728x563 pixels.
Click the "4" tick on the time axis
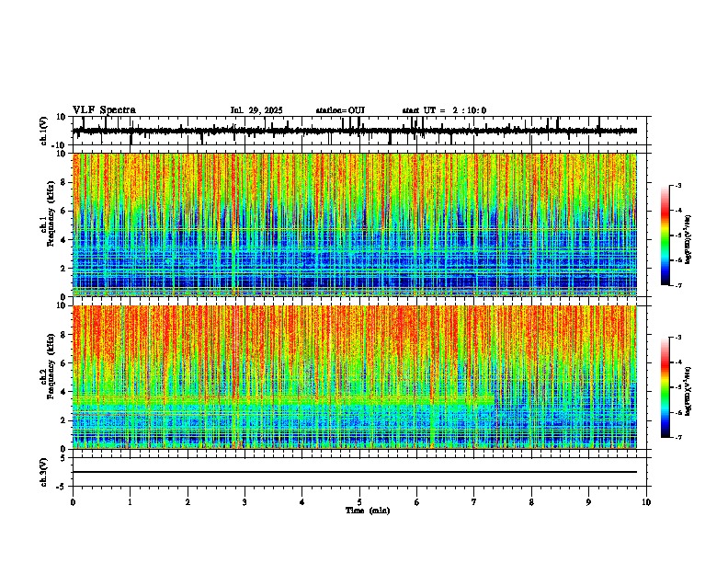pyautogui.click(x=302, y=502)
